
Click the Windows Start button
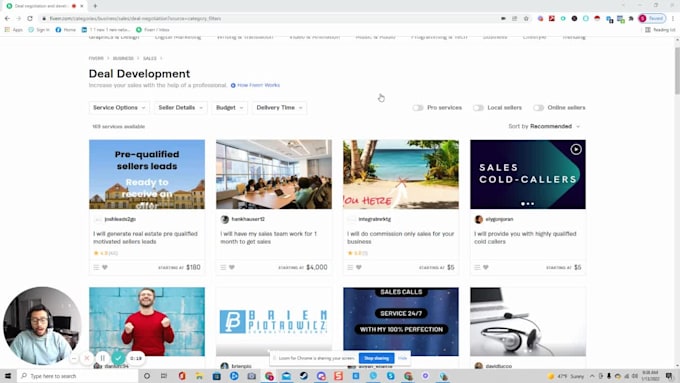(8, 376)
